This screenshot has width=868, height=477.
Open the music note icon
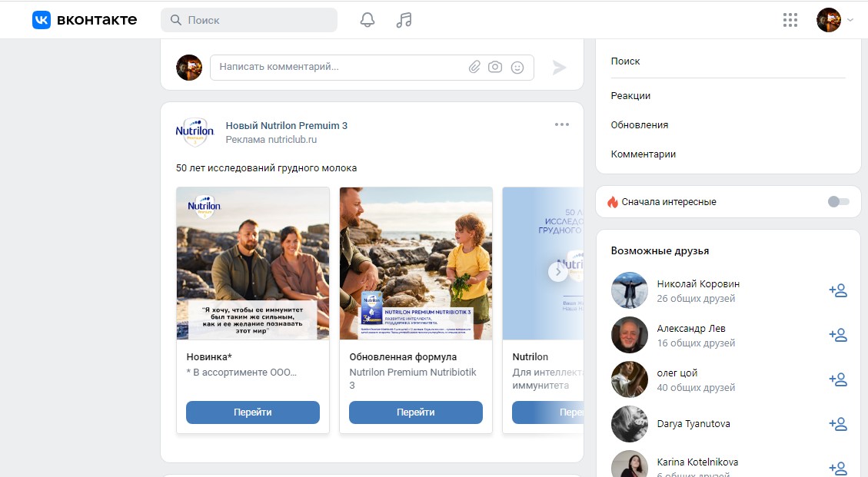[404, 21]
